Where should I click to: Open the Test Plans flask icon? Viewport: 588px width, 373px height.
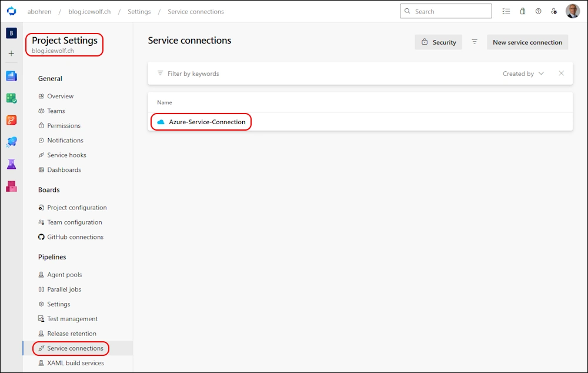[x=11, y=164]
